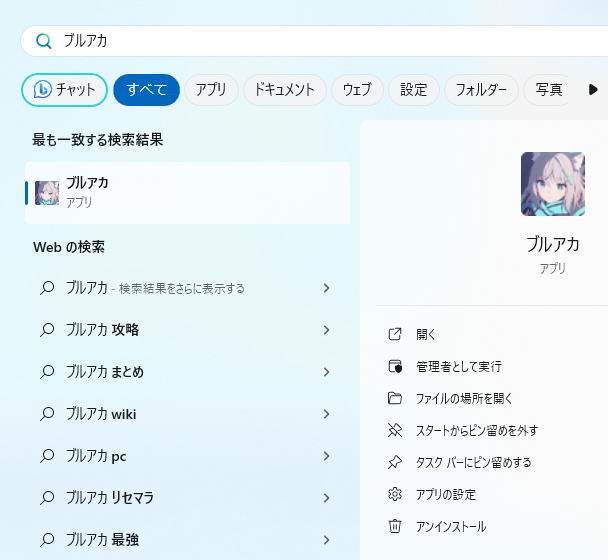This screenshot has width=608, height=560.
Task: Click the ブルアカ app icon in best match
Action: [47, 193]
